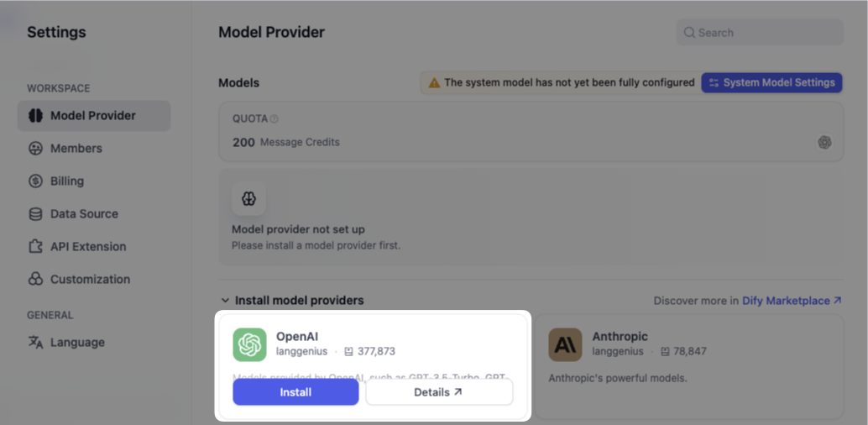Open System Model Settings
Screen dimensions: 868x425
(771, 82)
